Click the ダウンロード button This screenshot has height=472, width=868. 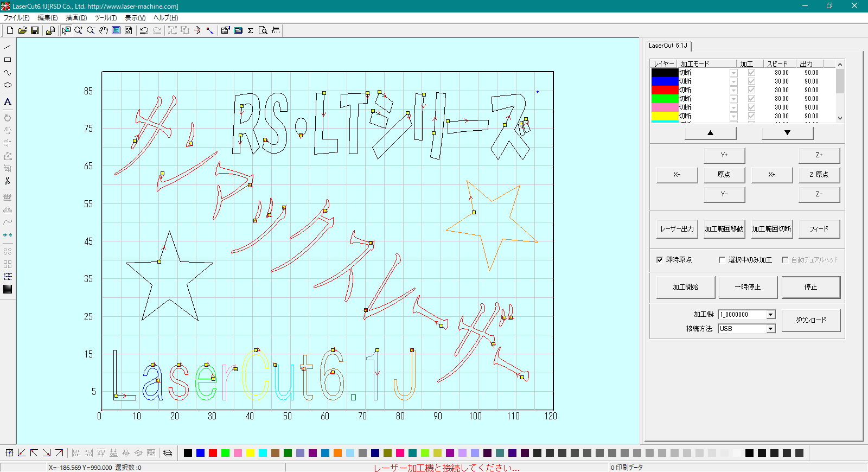810,320
